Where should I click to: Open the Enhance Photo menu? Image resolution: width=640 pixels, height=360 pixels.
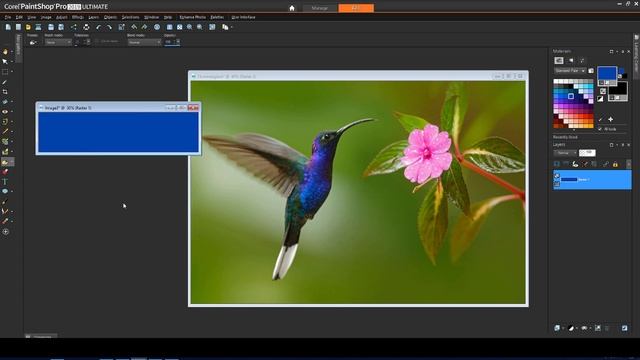pyautogui.click(x=193, y=17)
